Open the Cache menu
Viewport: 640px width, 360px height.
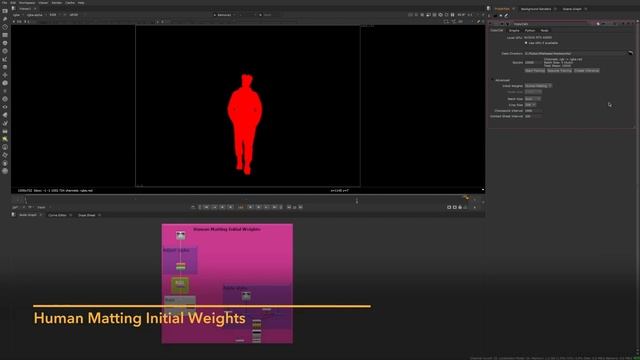[x=70, y=2]
